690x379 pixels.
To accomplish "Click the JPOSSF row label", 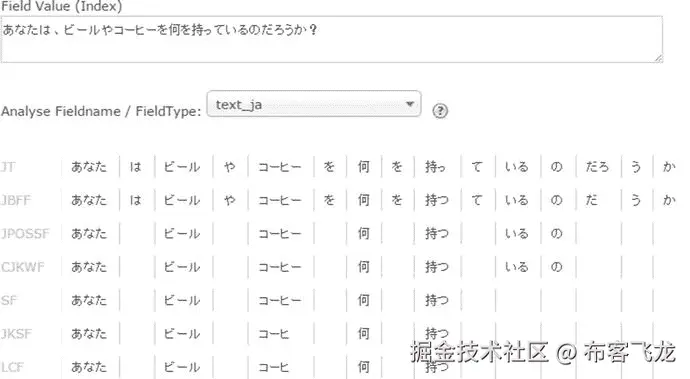I will click(25, 233).
